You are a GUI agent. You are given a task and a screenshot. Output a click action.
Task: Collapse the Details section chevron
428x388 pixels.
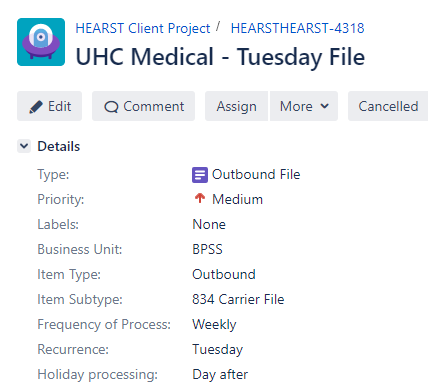[24, 146]
